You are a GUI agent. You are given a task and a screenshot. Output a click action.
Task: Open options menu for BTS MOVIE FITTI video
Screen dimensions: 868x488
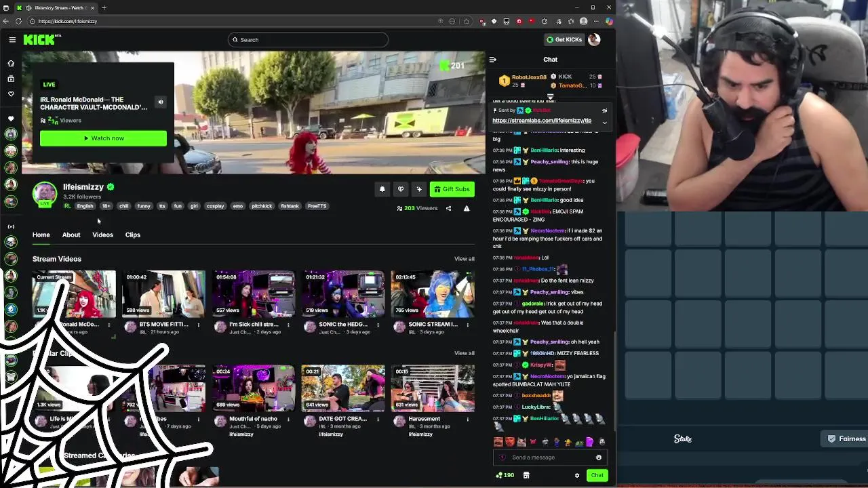tap(199, 325)
